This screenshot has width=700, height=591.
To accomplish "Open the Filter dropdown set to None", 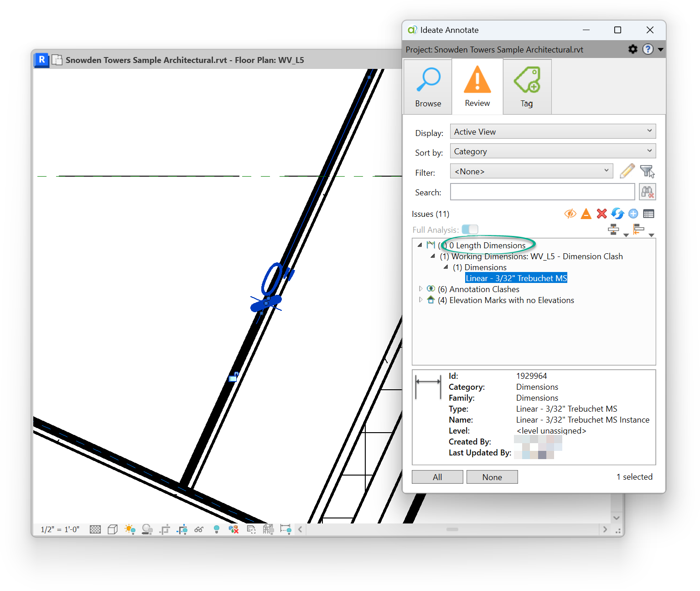I will click(x=531, y=171).
